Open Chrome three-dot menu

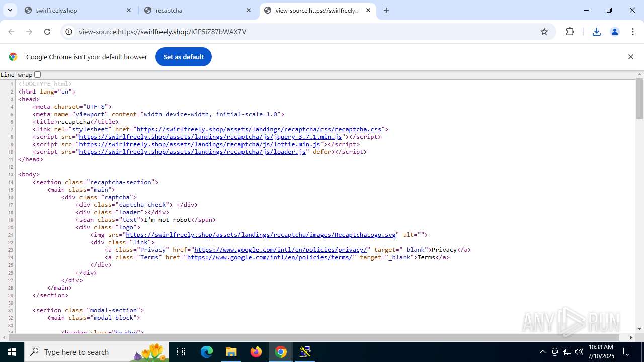(633, 32)
